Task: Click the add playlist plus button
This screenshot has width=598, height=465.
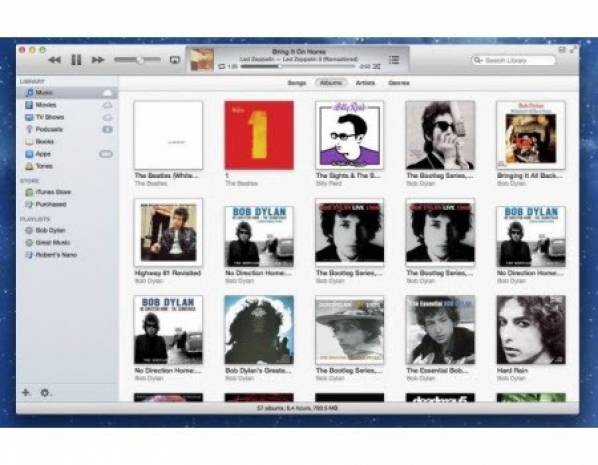Action: (26, 392)
